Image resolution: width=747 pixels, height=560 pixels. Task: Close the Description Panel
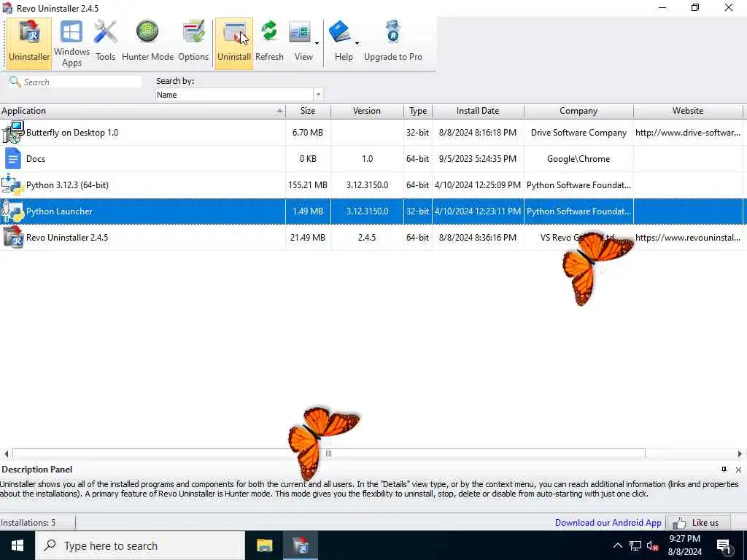coord(738,470)
